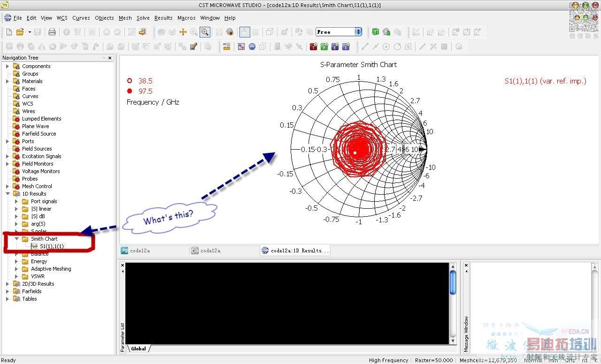Screen dimensions: 601x364
Task: Click the 38.5 GHz hollow marker legend
Action: point(139,81)
